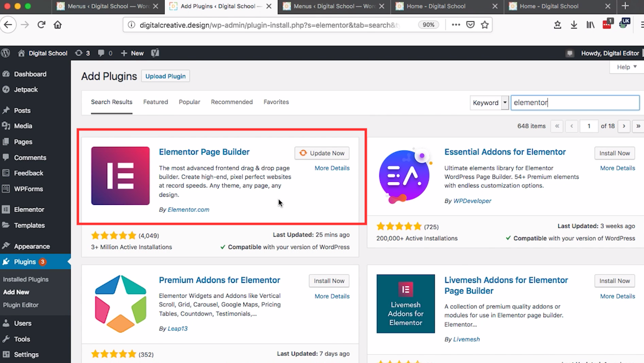Image resolution: width=644 pixels, height=363 pixels.
Task: Open the Elementor Page Builder title link
Action: (x=204, y=152)
